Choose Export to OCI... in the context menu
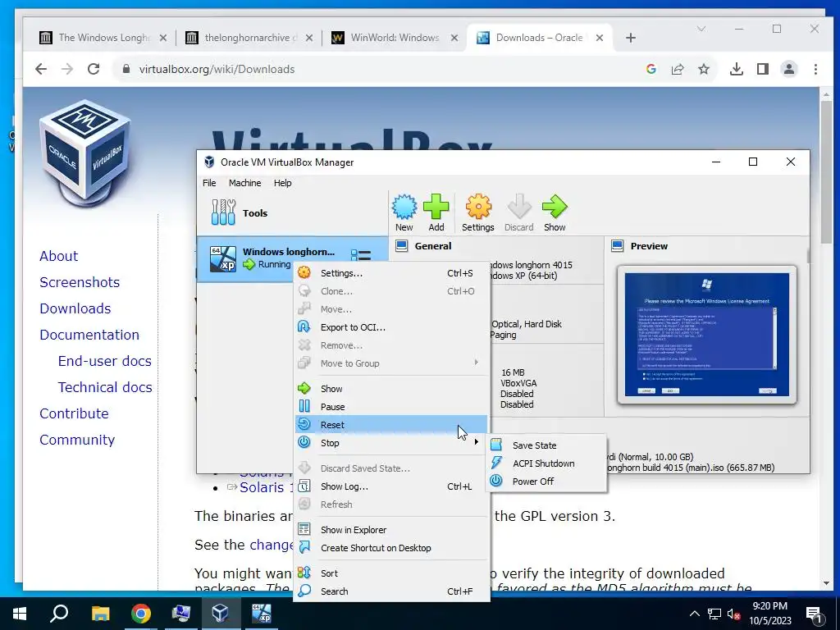This screenshot has height=630, width=840. click(391, 327)
